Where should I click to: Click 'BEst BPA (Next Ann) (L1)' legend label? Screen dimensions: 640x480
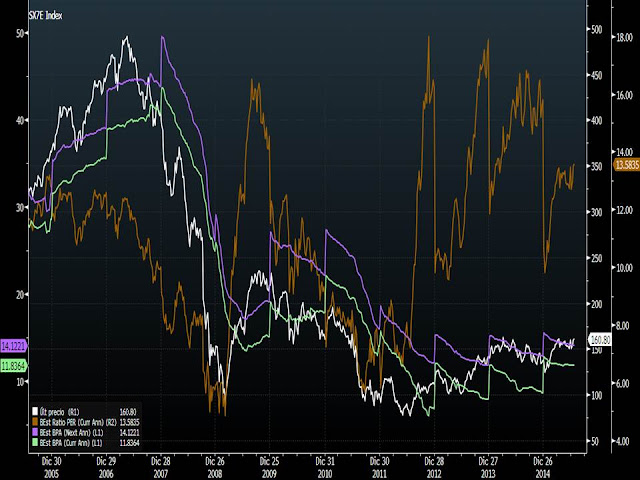click(x=71, y=432)
